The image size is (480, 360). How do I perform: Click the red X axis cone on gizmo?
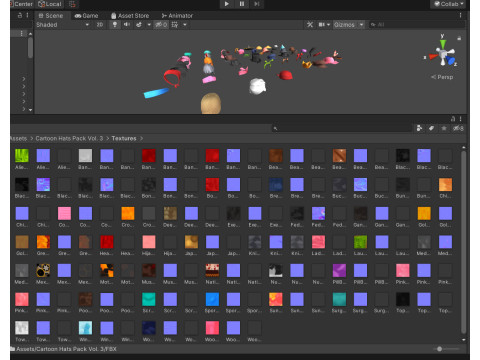pos(433,57)
